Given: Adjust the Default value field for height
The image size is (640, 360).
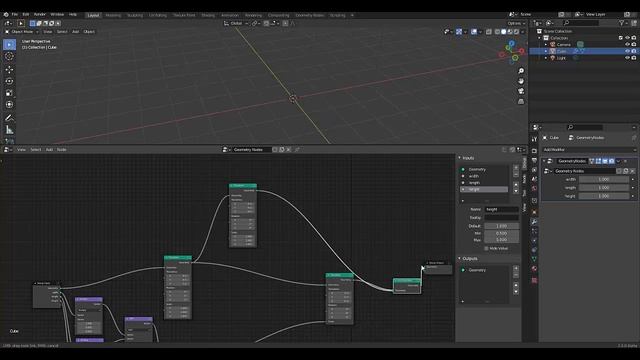Looking at the screenshot, I should [502, 226].
